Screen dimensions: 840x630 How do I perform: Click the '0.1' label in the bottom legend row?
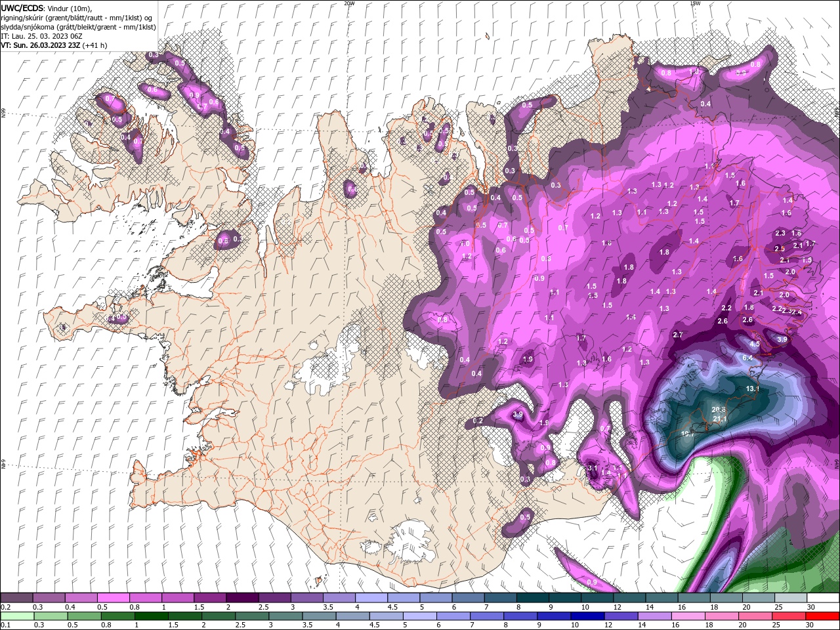(7, 625)
